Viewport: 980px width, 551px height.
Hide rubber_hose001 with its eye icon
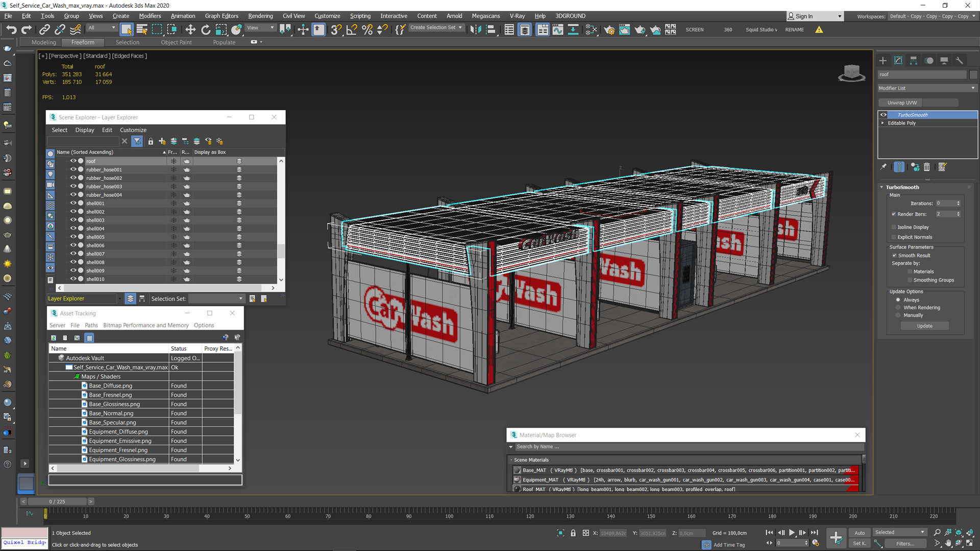[73, 169]
